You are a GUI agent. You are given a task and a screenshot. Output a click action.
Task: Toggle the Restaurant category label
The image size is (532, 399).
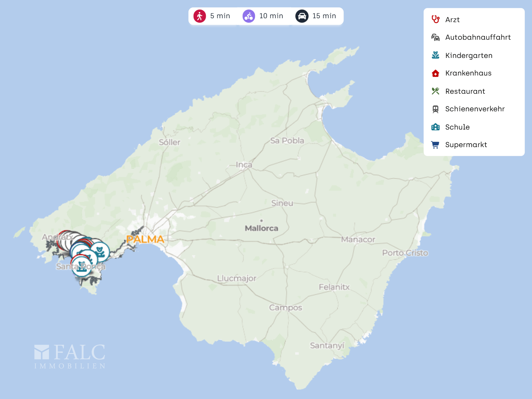465,91
